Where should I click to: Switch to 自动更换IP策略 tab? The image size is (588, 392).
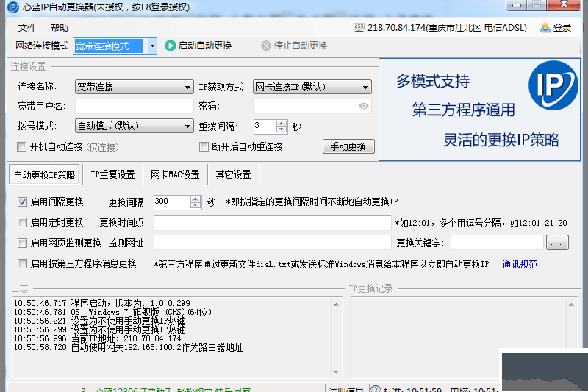coord(44,175)
